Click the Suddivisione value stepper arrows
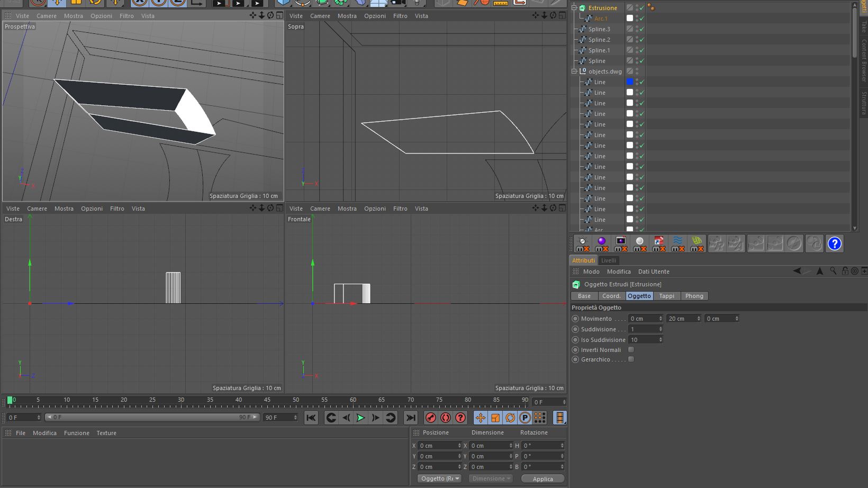The width and height of the screenshot is (868, 488). pos(661,329)
